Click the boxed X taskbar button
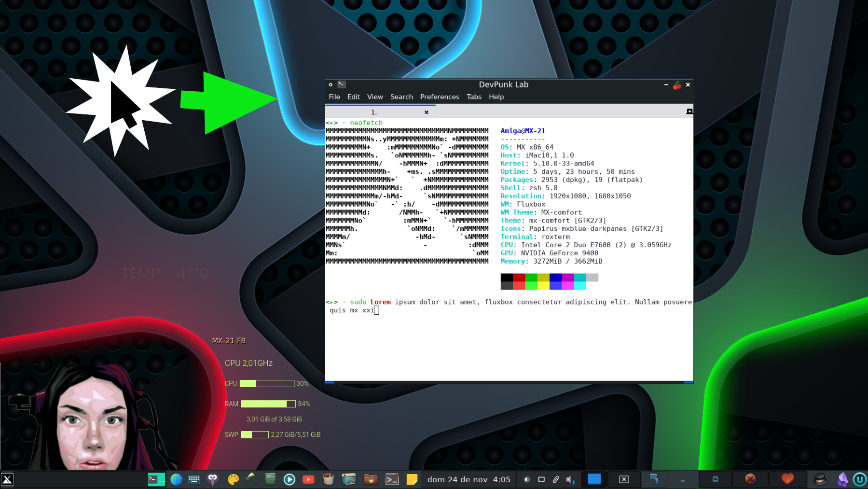 [x=624, y=479]
